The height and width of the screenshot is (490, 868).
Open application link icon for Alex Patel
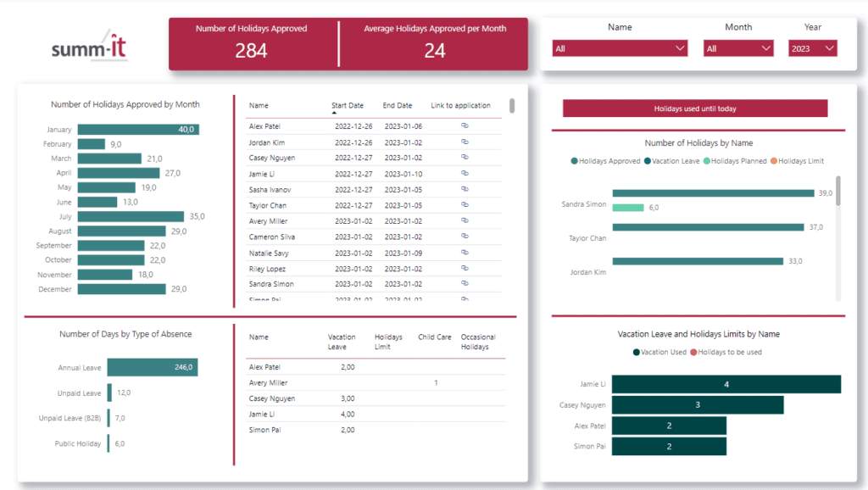coord(465,125)
